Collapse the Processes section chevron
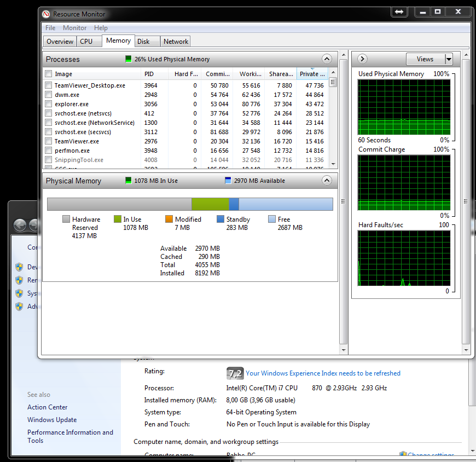Viewport: 476px width, 462px height. coord(327,59)
